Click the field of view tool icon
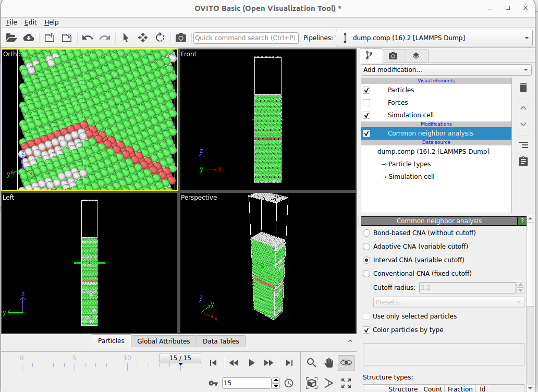This screenshot has width=538, height=392. (x=329, y=383)
